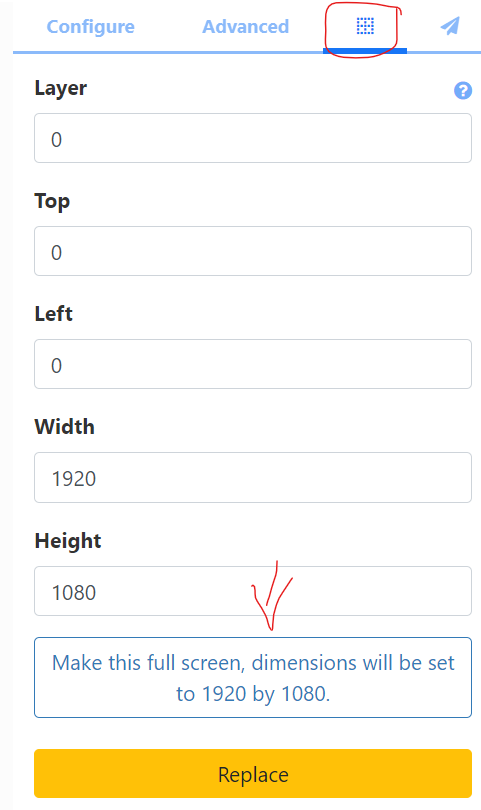Focus the Left input field
Screen dimensions: 481x810
click(253, 364)
